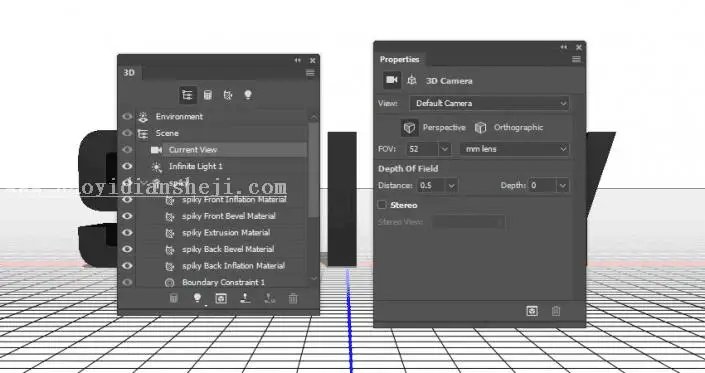Hide spiky Extrusion Material
The image size is (705, 373).
pos(127,232)
